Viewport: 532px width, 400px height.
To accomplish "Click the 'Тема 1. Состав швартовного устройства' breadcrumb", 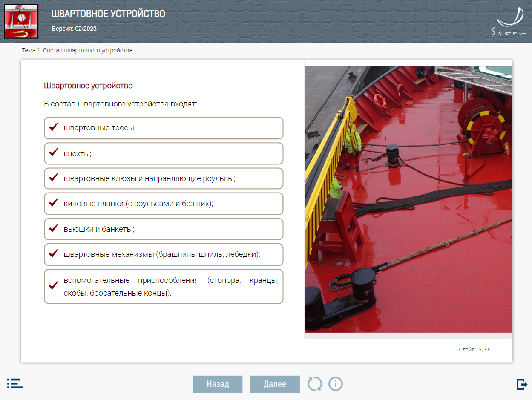I will tap(77, 50).
